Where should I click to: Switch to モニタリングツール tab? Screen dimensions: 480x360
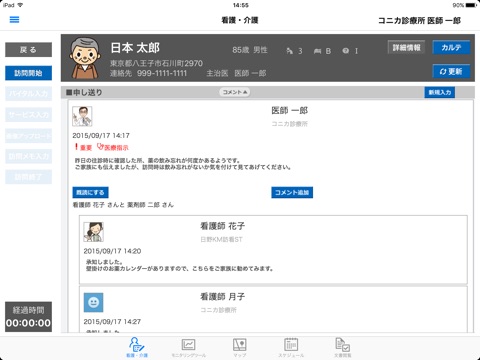coord(188,347)
